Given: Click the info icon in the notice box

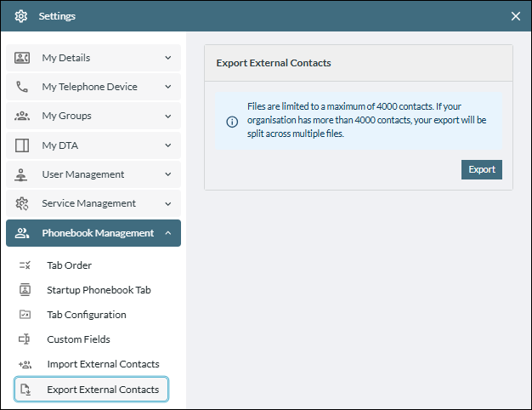Looking at the screenshot, I should pyautogui.click(x=232, y=122).
